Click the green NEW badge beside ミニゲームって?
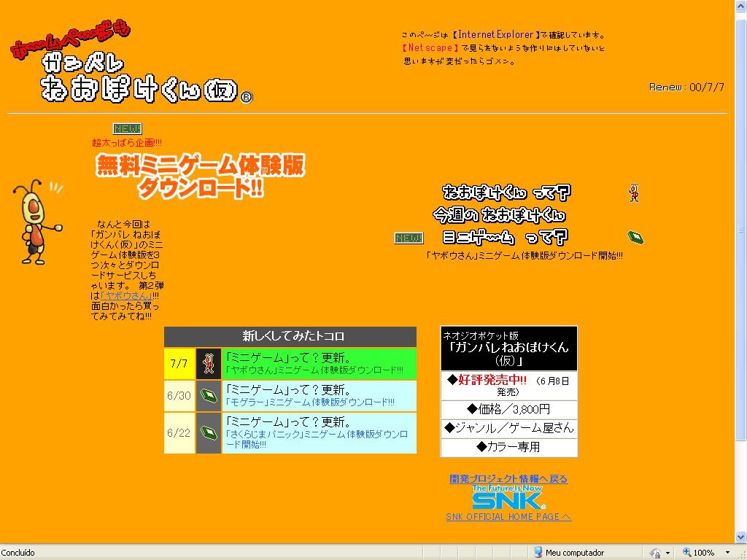This screenshot has width=747, height=560. tap(409, 238)
